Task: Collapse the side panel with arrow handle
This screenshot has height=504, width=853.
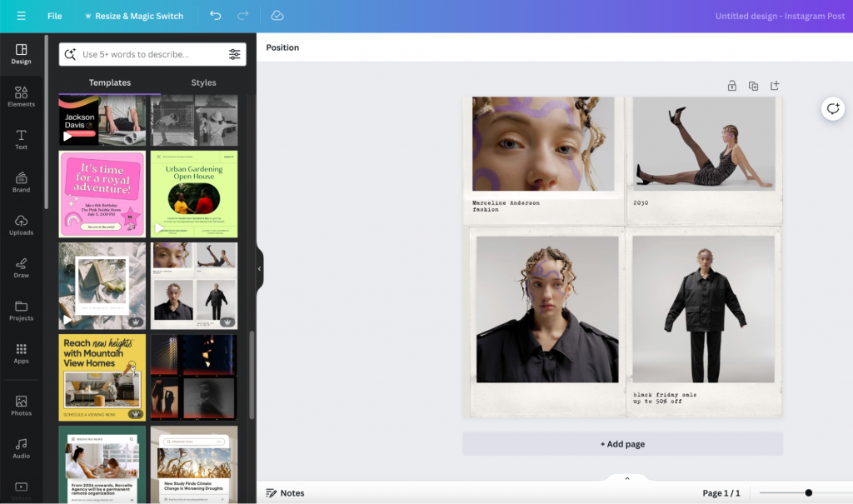Action: 259,269
